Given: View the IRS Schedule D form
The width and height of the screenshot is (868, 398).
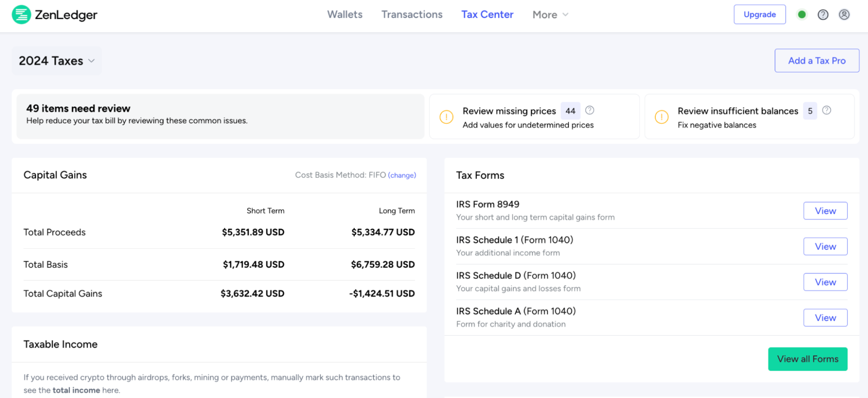Looking at the screenshot, I should point(825,282).
